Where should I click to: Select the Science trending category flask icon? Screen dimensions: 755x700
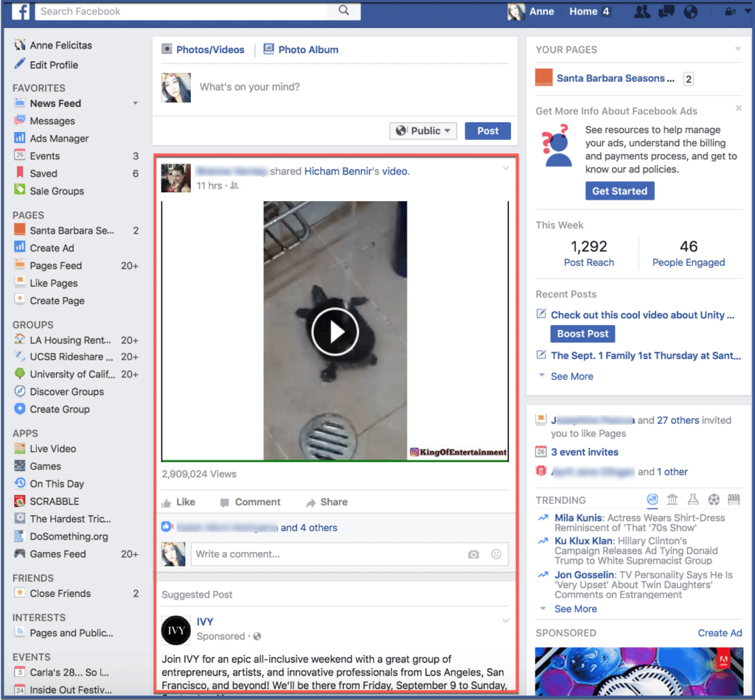(693, 500)
